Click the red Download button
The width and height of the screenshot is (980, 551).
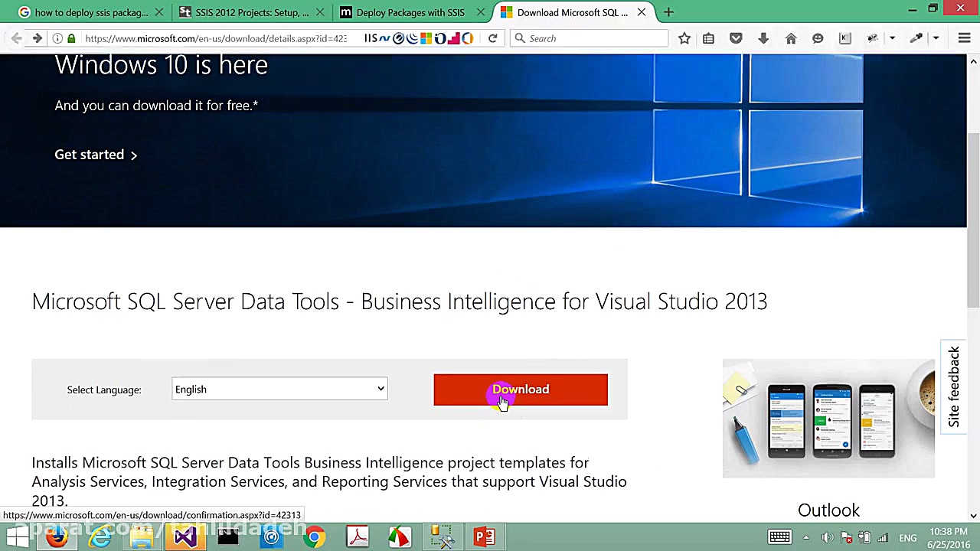[521, 390]
